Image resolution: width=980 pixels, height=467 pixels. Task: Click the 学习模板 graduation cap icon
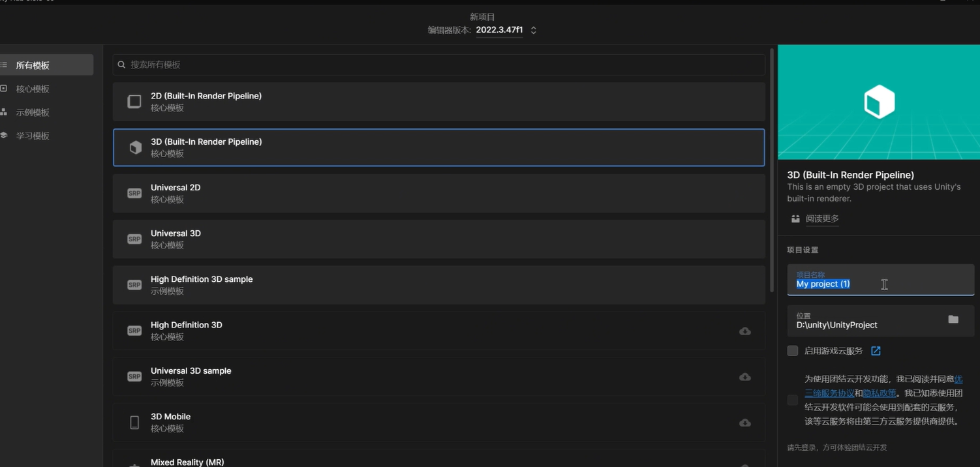pos(3,136)
